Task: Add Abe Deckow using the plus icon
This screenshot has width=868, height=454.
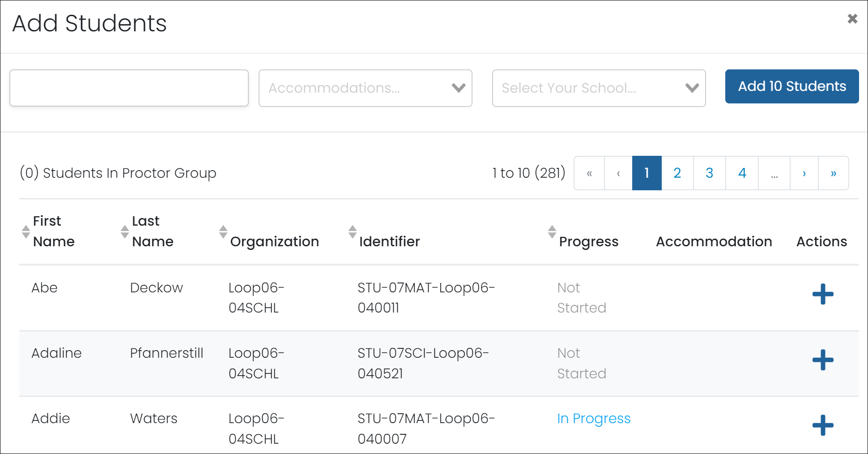Action: pyautogui.click(x=822, y=294)
